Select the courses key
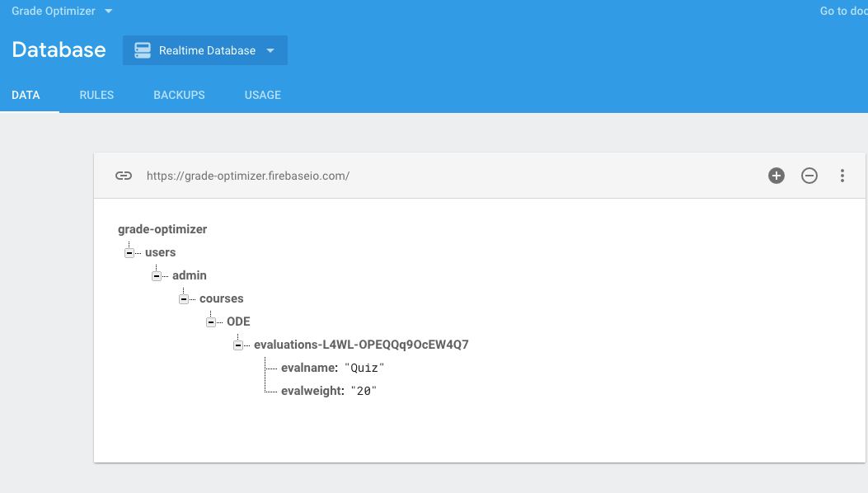The height and width of the screenshot is (493, 868). 222,298
